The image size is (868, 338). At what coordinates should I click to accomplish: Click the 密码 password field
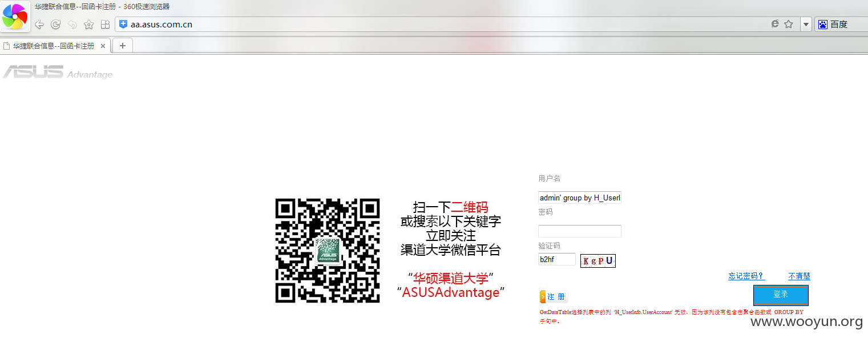580,231
